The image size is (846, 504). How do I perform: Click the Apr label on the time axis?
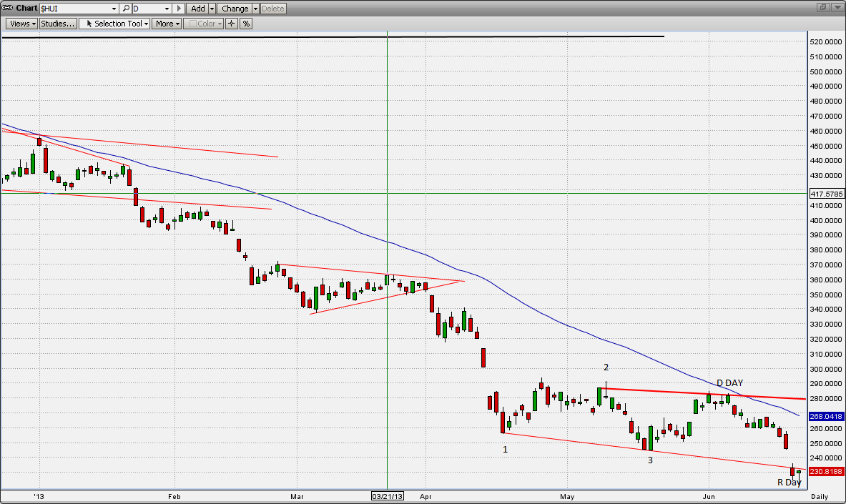coord(426,496)
